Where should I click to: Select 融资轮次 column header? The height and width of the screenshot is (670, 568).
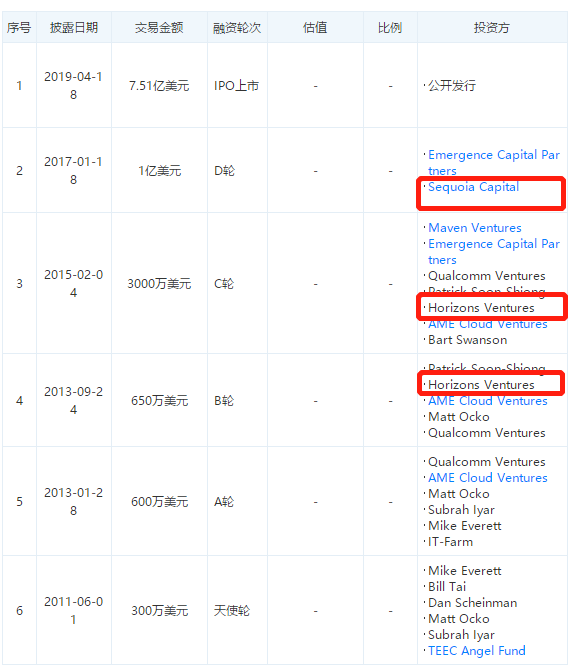237,28
